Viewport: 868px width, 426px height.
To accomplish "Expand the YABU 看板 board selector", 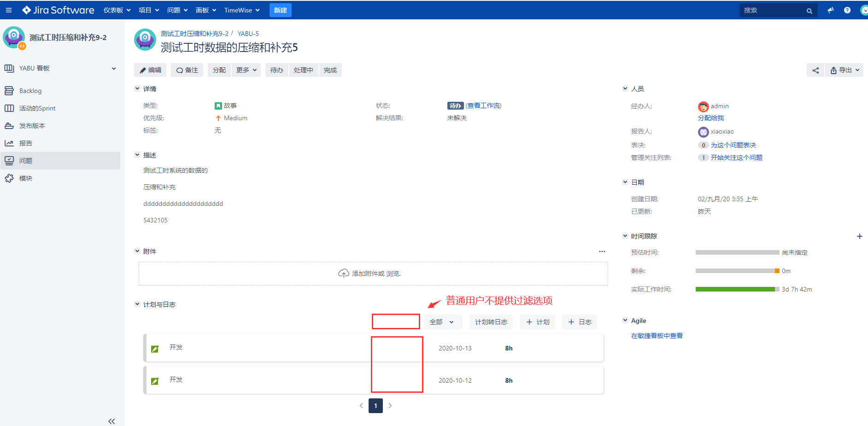I will pos(114,69).
